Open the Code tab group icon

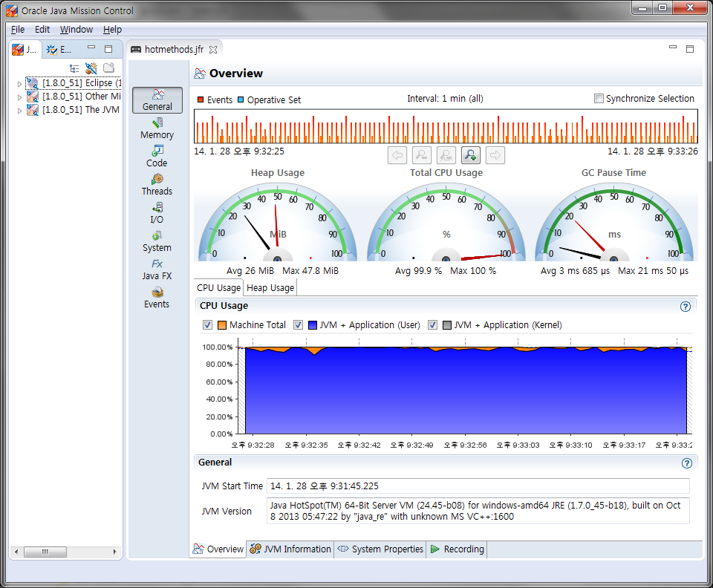157,157
